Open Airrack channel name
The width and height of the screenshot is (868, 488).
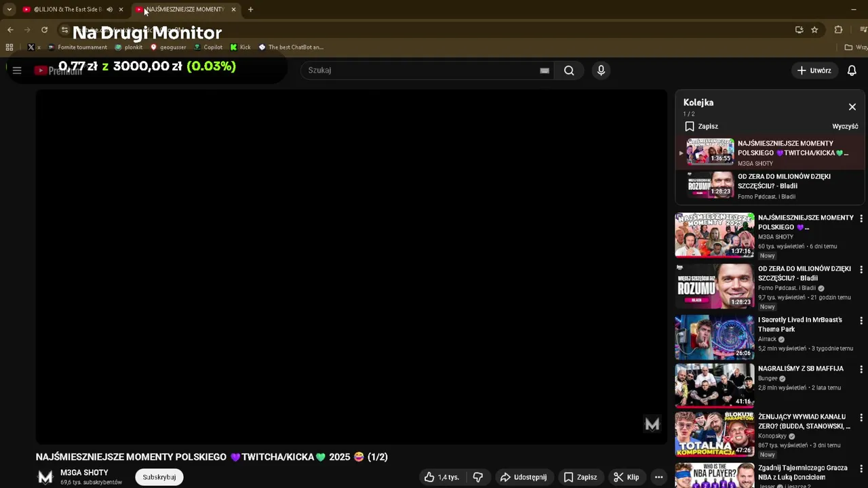pos(767,340)
